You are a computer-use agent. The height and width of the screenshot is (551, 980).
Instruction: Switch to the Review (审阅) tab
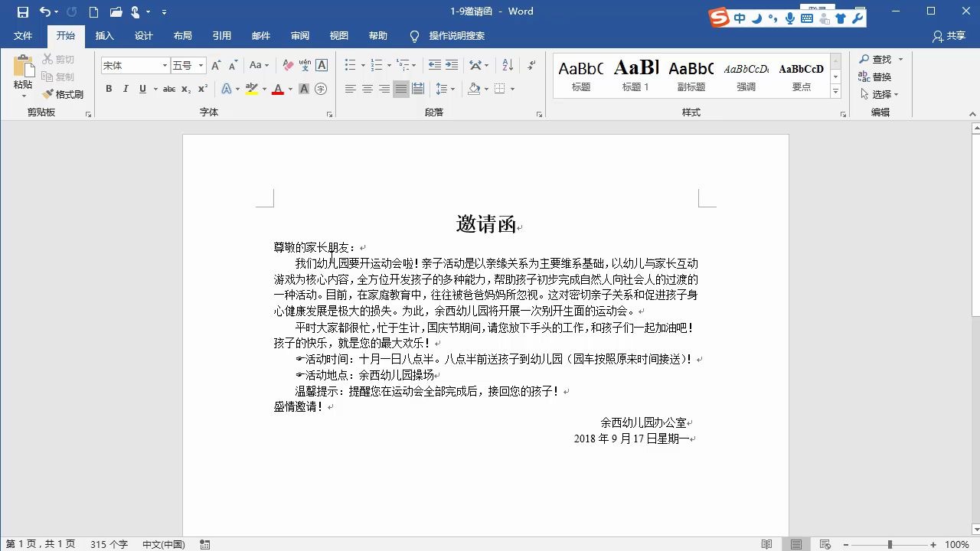[x=300, y=36]
